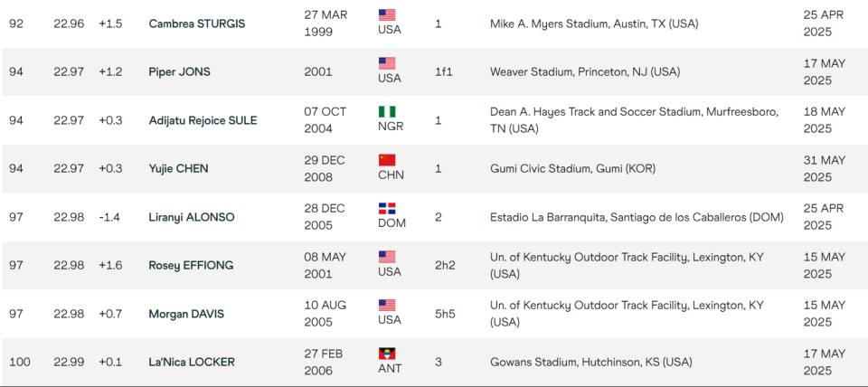Open La'Nica LOCKER athlete profile
Screen dimensions: 868x387
[192, 362]
